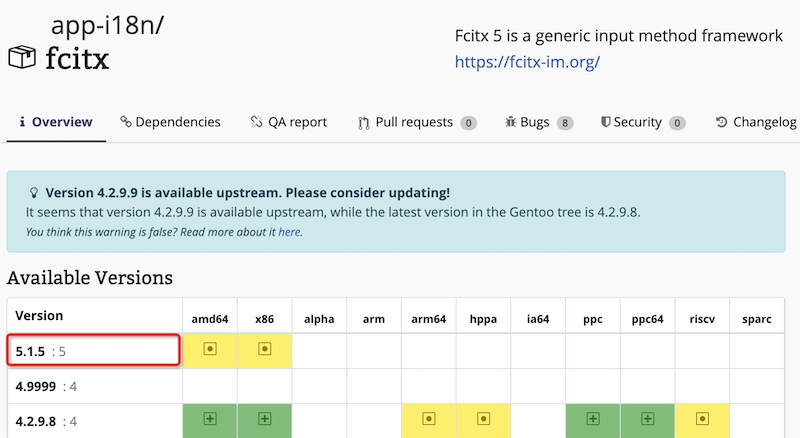Click the x86 column header

[264, 319]
